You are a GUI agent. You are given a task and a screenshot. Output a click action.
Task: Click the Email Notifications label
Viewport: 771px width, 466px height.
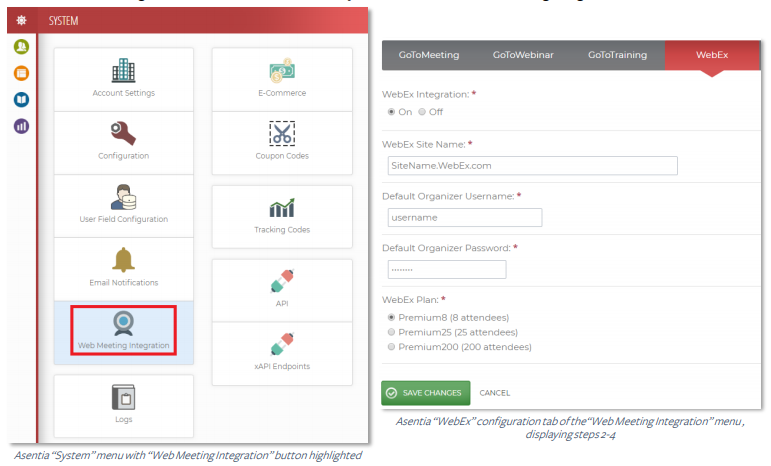click(x=123, y=283)
